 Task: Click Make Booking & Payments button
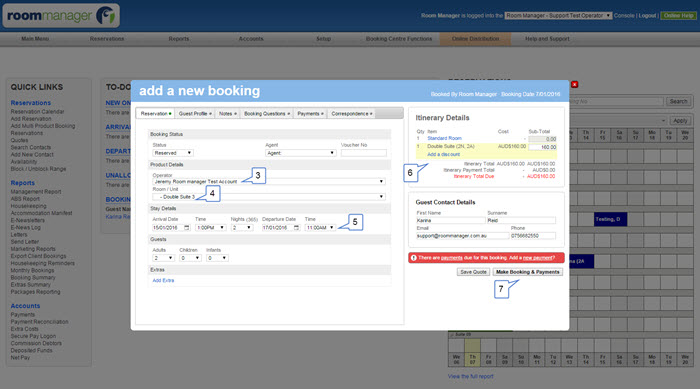point(528,272)
